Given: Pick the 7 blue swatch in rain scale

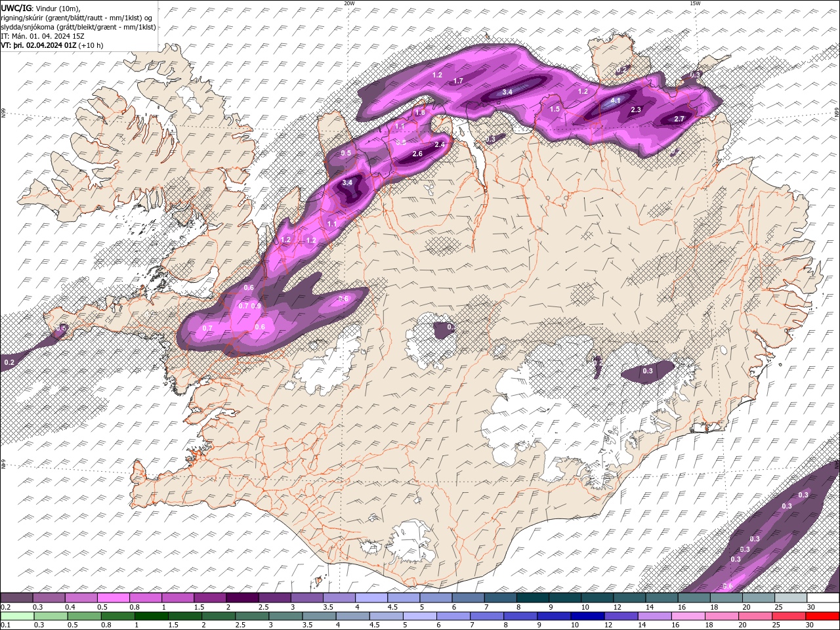Looking at the screenshot, I should pyautogui.click(x=486, y=616).
